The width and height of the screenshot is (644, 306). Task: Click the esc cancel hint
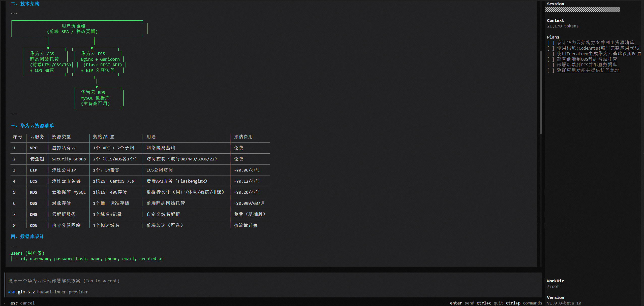(x=22, y=303)
